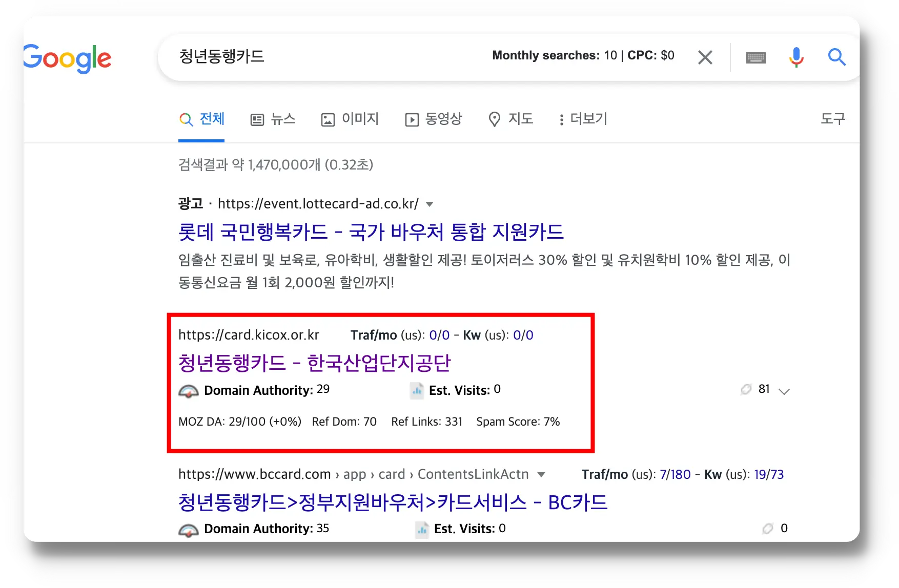Open the BC카드 청년동행카드 result link
The height and width of the screenshot is (588, 899).
[393, 502]
